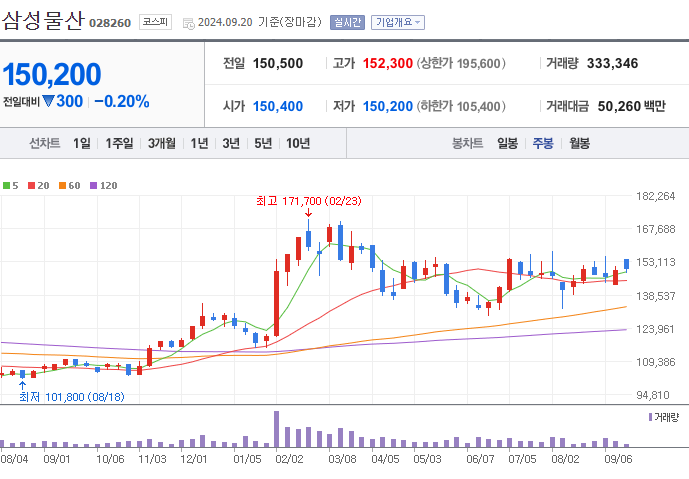Image resolution: width=689 pixels, height=479 pixels.
Task: Switch to 월봉 monthly candle chart
Action: [x=580, y=143]
